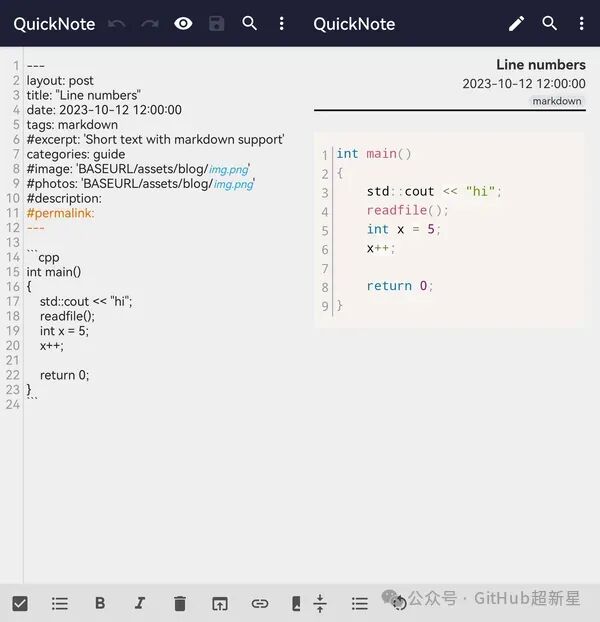Place cursor on editor line 'std::cout << "hi";'
This screenshot has height=622, width=600.
click(86, 301)
